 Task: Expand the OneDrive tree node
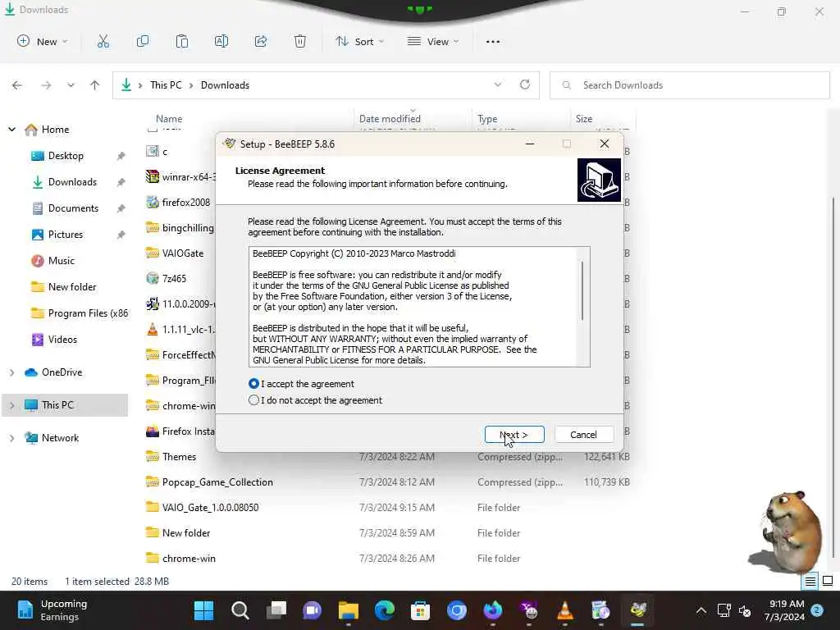[11, 372]
